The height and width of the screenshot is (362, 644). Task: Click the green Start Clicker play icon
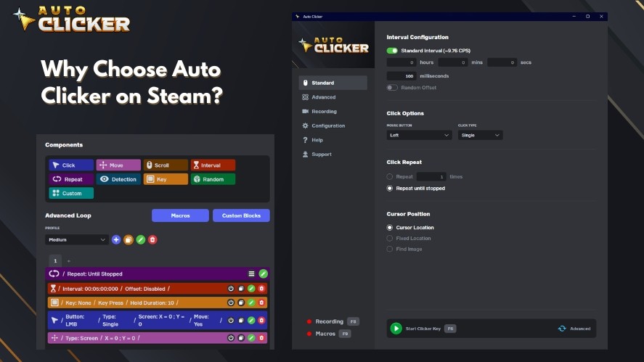[396, 329]
